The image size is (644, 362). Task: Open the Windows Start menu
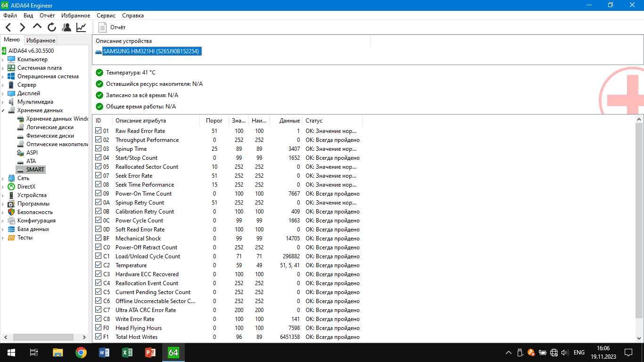pos(11,353)
